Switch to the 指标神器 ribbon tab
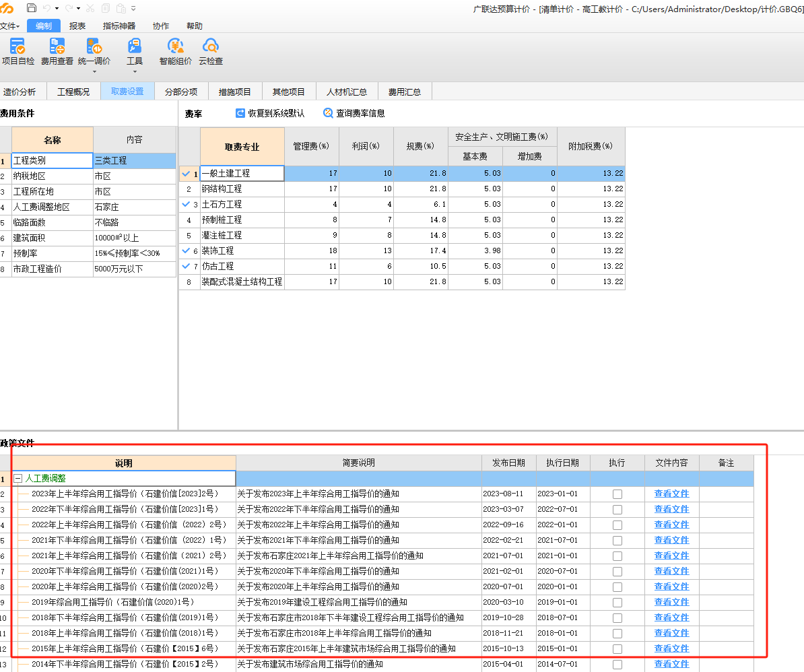This screenshot has height=672, width=804. 119,26
